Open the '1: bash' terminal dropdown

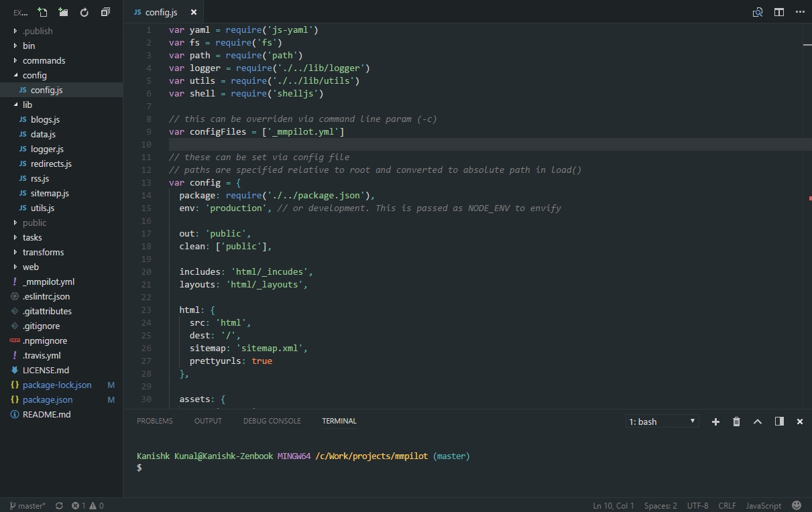662,421
